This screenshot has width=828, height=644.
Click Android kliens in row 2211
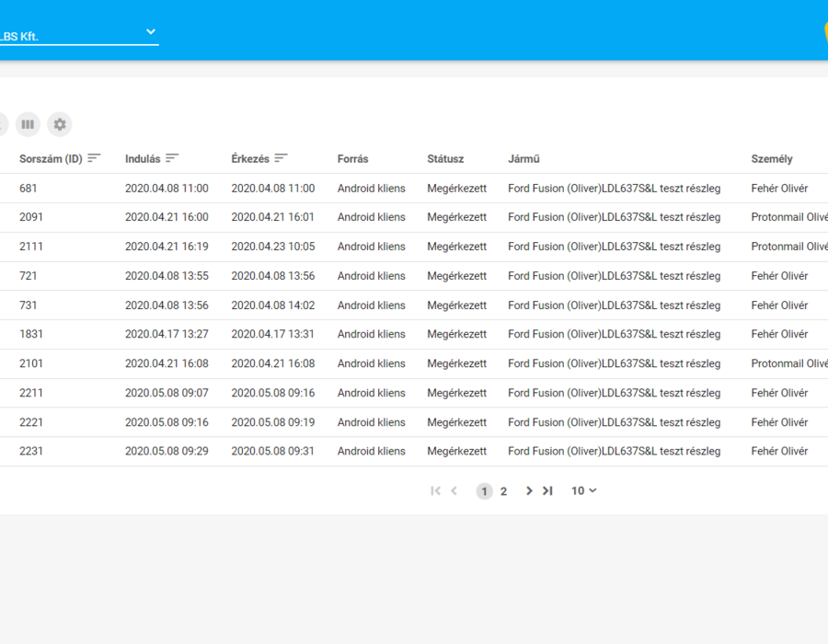(372, 393)
